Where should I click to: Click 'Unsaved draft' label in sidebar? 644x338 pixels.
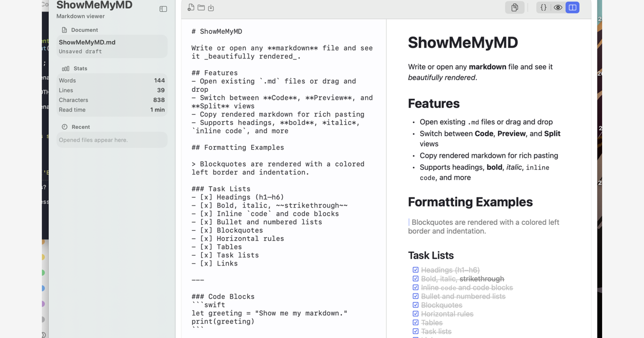pyautogui.click(x=80, y=52)
